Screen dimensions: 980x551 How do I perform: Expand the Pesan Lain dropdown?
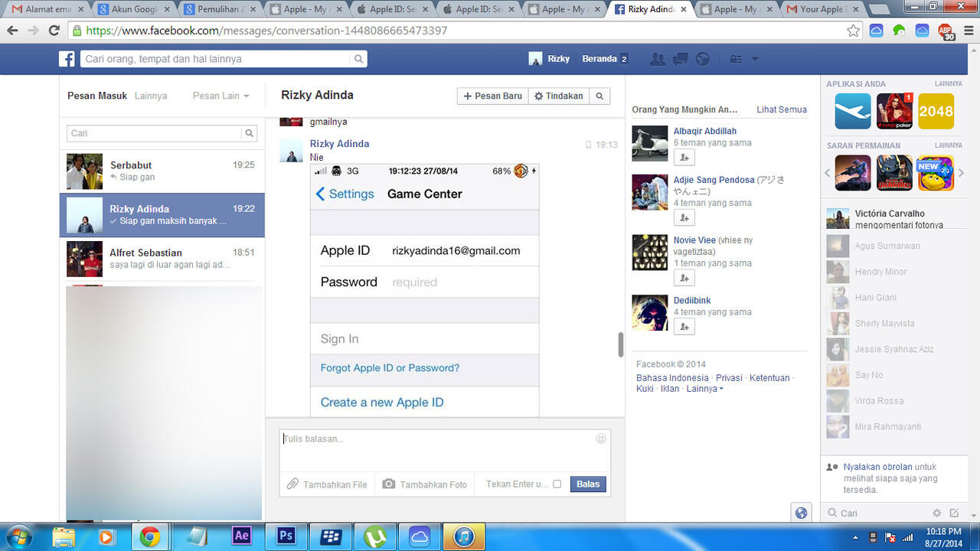coord(221,96)
